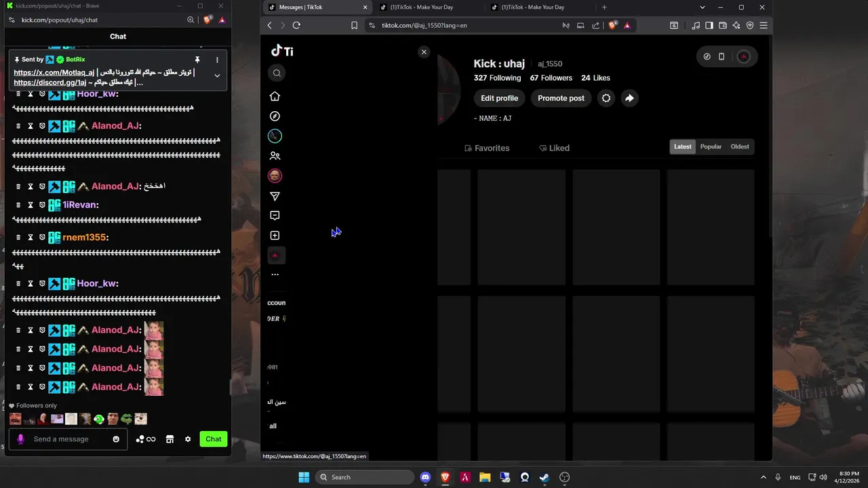Toggle the Brave sidebar panel
This screenshot has height=488, width=868.
click(709, 25)
